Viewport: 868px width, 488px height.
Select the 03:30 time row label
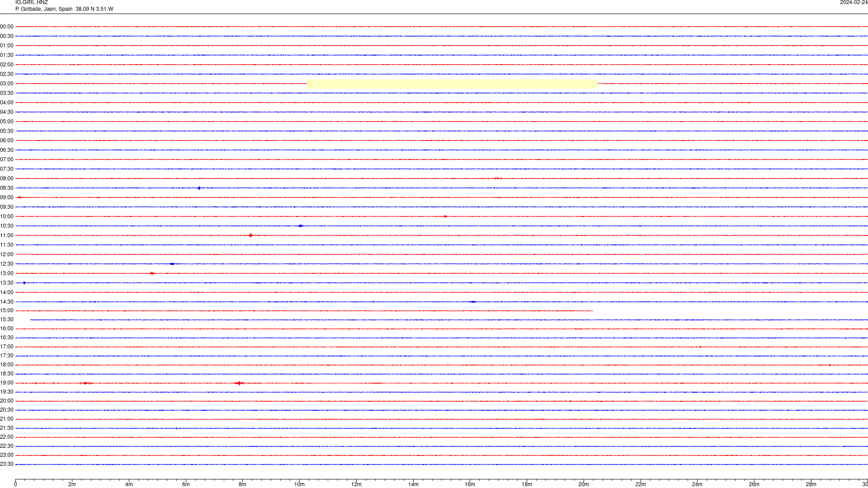(x=7, y=93)
